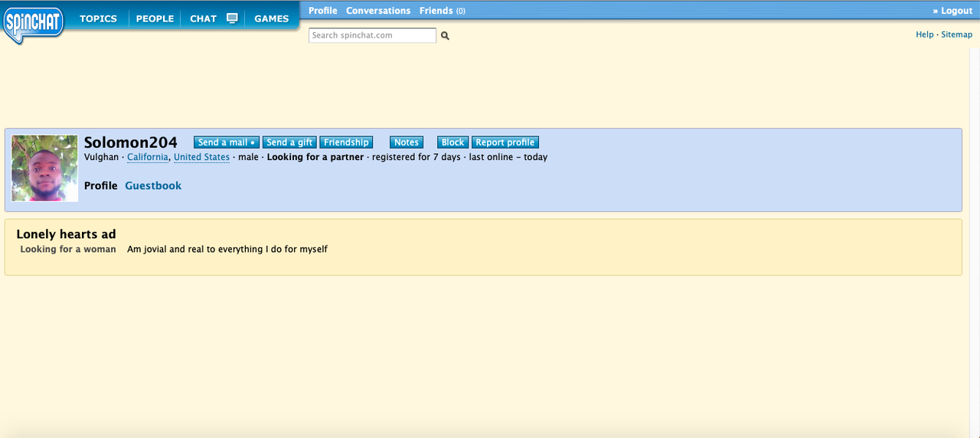Open the Help link
Screen dimensions: 980x438
pyautogui.click(x=925, y=34)
